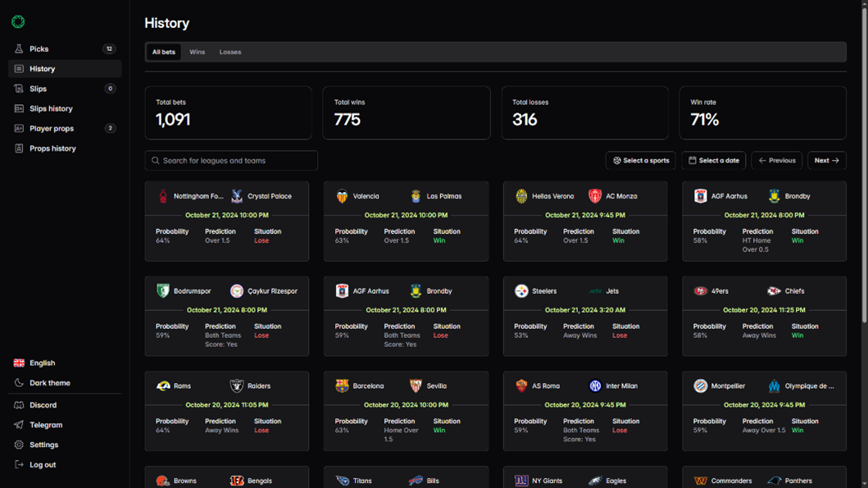
Task: Click the Chiefs team logo
Action: pyautogui.click(x=774, y=291)
